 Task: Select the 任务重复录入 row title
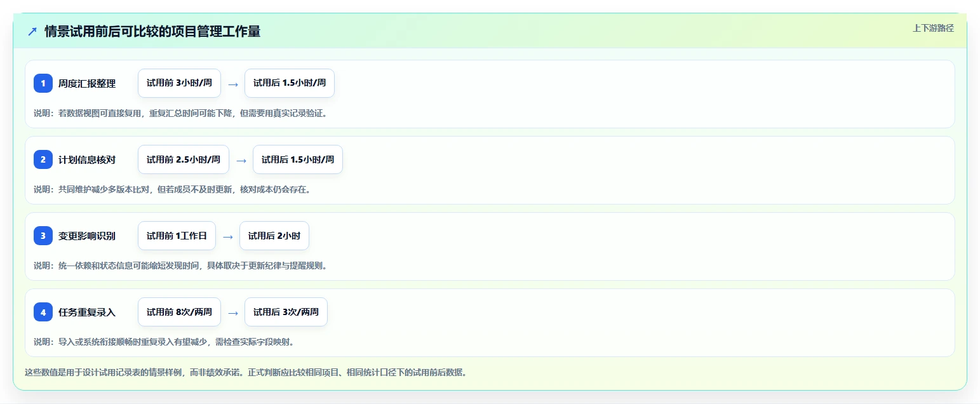[x=87, y=312]
